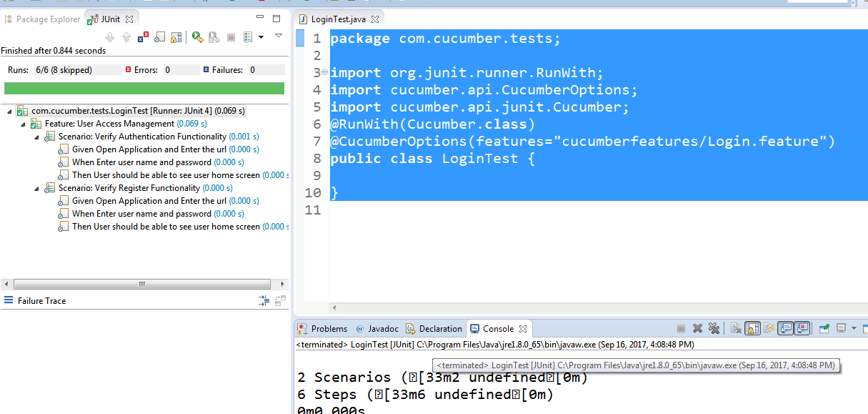Jump to next failed test

pyautogui.click(x=109, y=37)
